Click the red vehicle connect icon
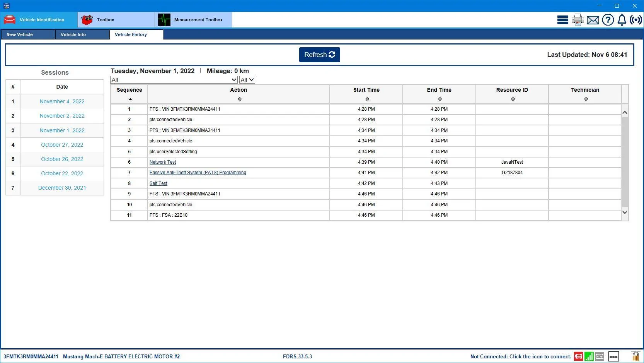 click(579, 356)
